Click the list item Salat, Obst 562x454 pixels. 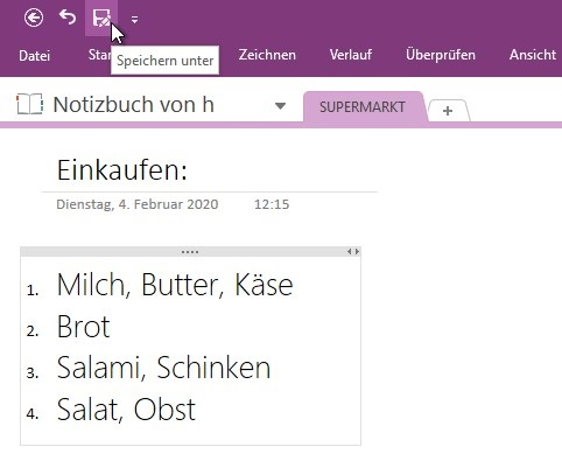[126, 410]
